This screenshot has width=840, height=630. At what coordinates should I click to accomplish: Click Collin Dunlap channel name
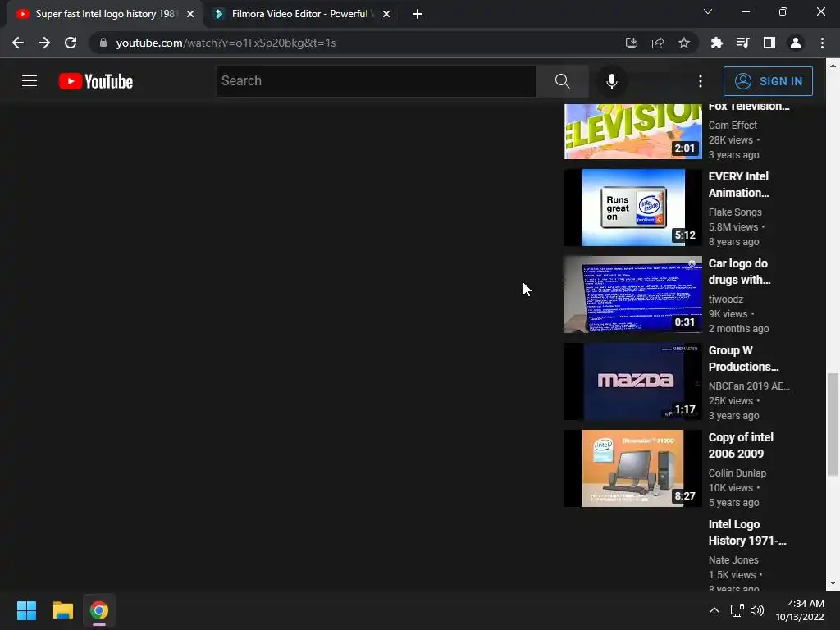click(x=737, y=473)
